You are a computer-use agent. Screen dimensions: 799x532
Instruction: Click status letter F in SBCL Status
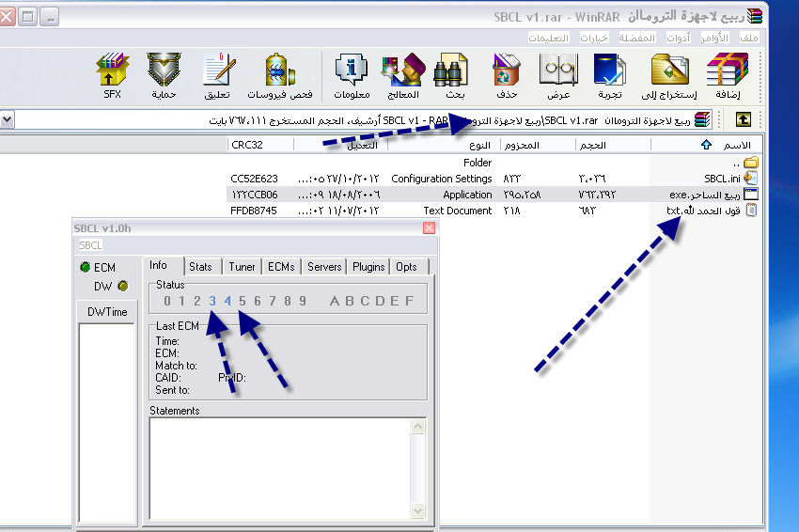[x=409, y=301]
